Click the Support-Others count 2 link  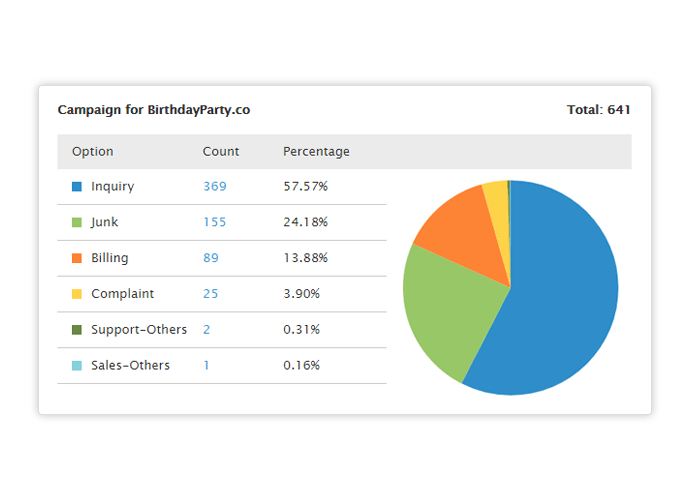pos(207,329)
